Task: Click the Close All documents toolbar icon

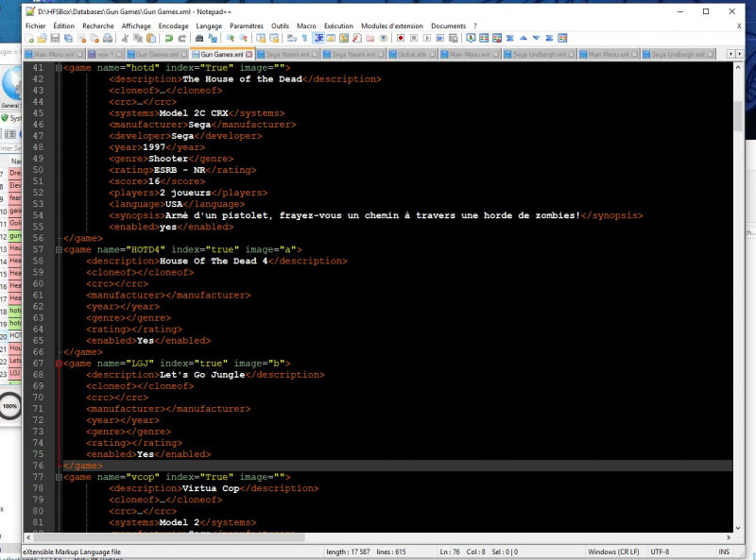Action: click(94, 38)
